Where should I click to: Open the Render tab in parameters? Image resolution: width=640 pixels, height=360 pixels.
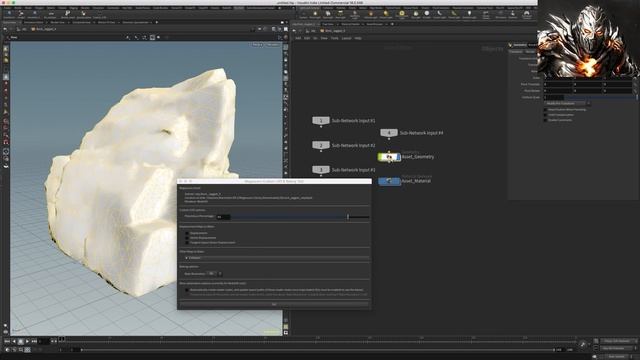(x=530, y=52)
